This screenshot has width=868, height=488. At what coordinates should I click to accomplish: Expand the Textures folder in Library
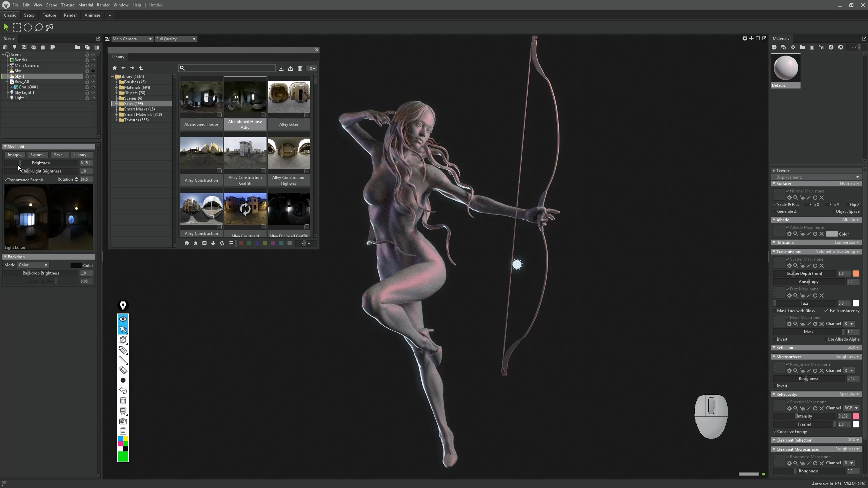tap(117, 120)
